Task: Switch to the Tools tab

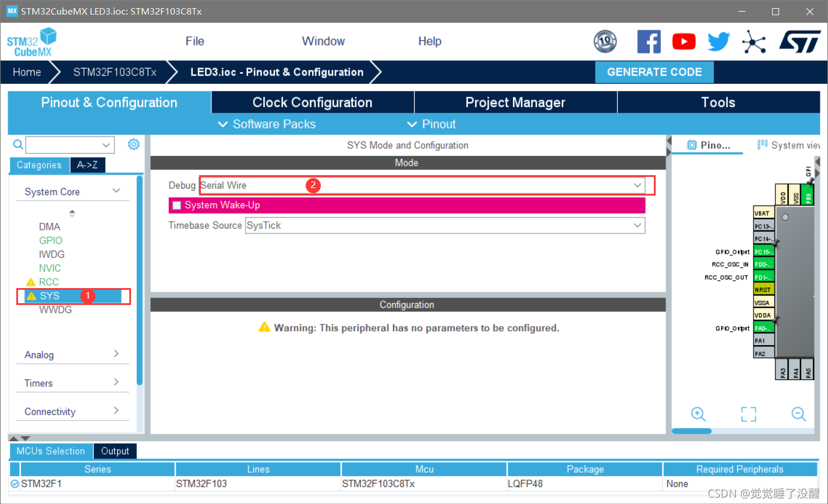Action: coord(719,102)
